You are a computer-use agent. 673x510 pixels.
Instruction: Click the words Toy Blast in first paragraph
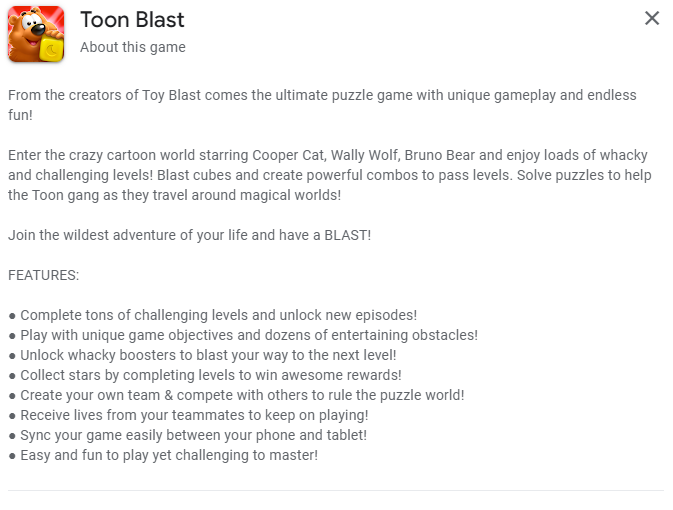171,95
